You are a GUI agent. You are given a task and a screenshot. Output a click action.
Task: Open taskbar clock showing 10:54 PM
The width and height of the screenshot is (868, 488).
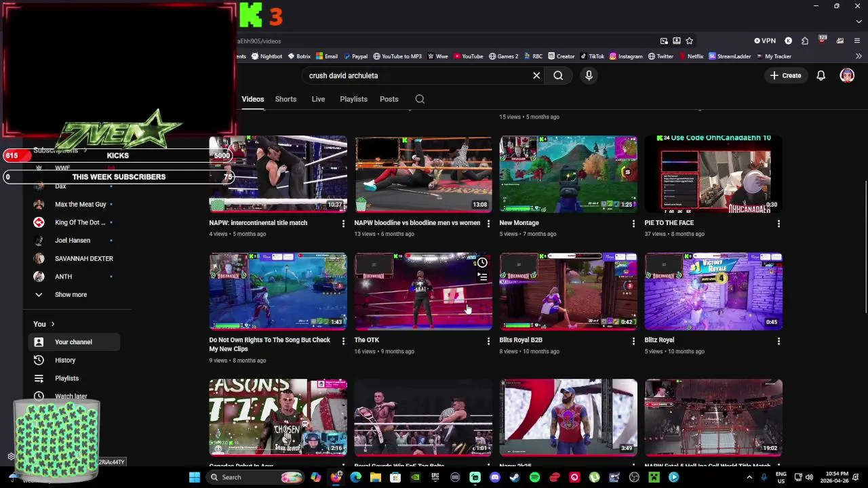point(835,477)
